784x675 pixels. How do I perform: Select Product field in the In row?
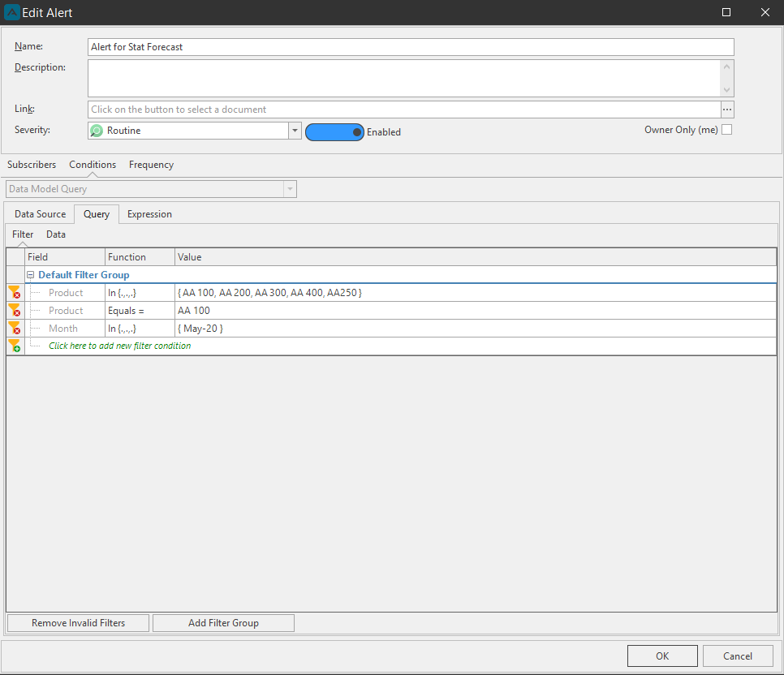(x=66, y=293)
